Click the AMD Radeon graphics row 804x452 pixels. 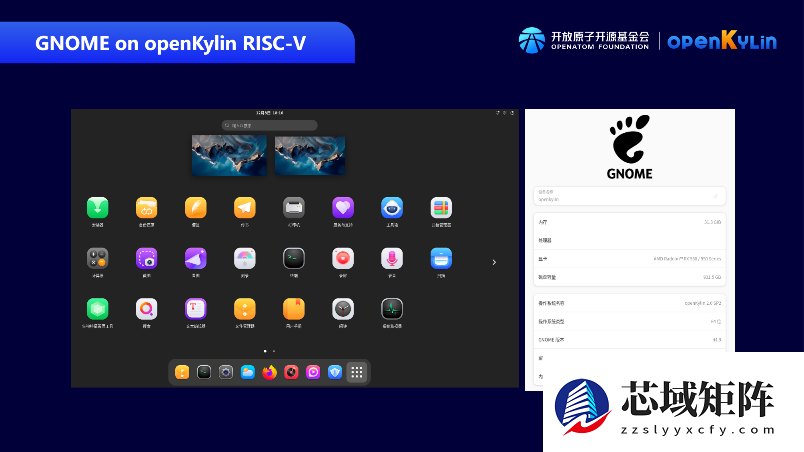(x=630, y=259)
